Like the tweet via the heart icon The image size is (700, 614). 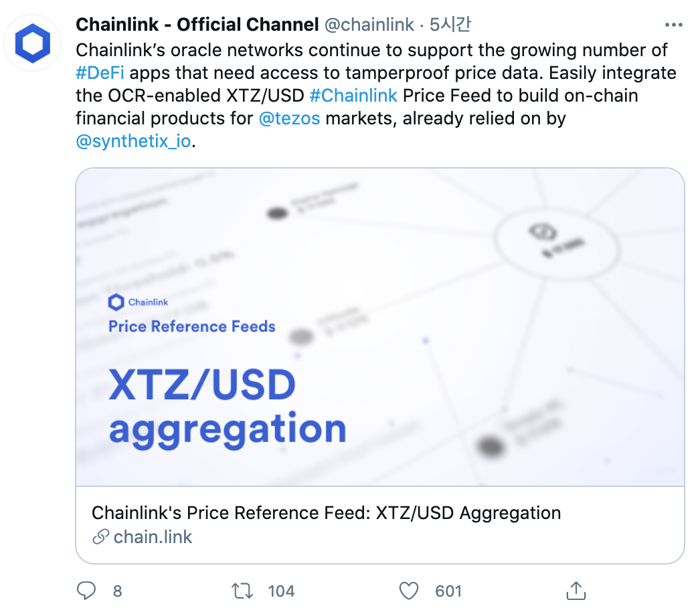(409, 591)
